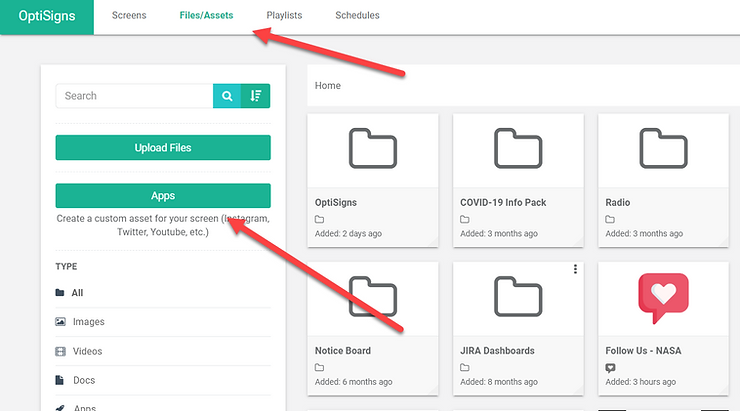Click small folder icon under OptiSigns title
740x411 pixels.
320,219
